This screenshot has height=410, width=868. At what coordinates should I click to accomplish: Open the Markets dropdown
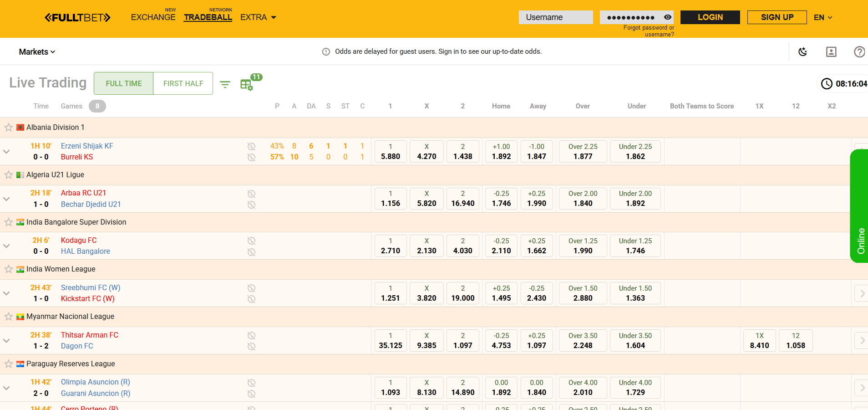click(37, 52)
